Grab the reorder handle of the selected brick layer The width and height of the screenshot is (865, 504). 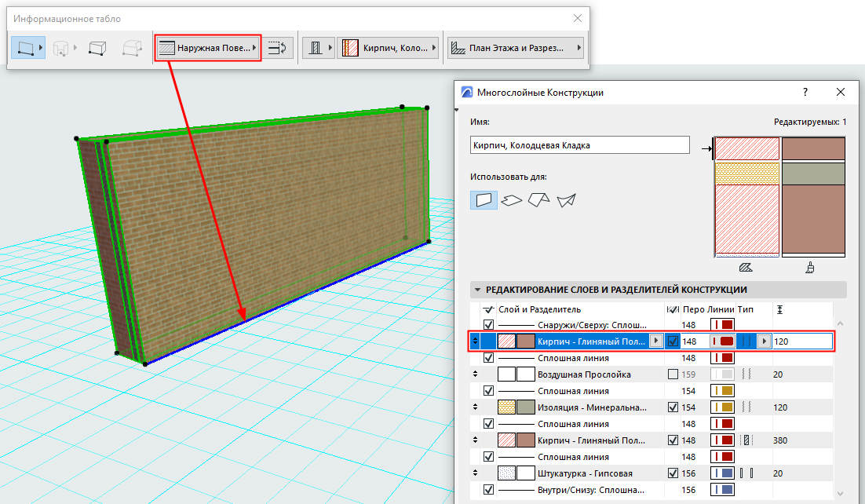[x=475, y=341]
